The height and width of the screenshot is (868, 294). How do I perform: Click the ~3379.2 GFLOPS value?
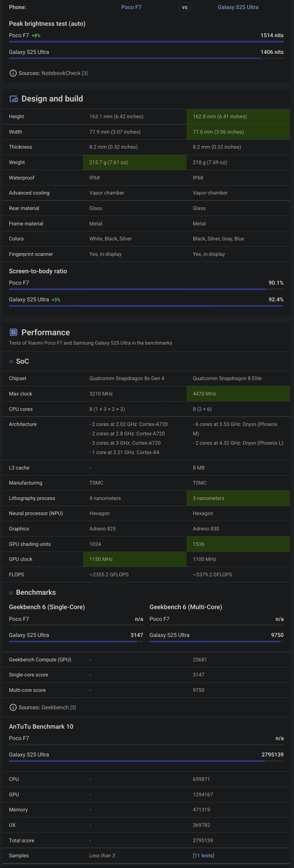click(x=212, y=575)
